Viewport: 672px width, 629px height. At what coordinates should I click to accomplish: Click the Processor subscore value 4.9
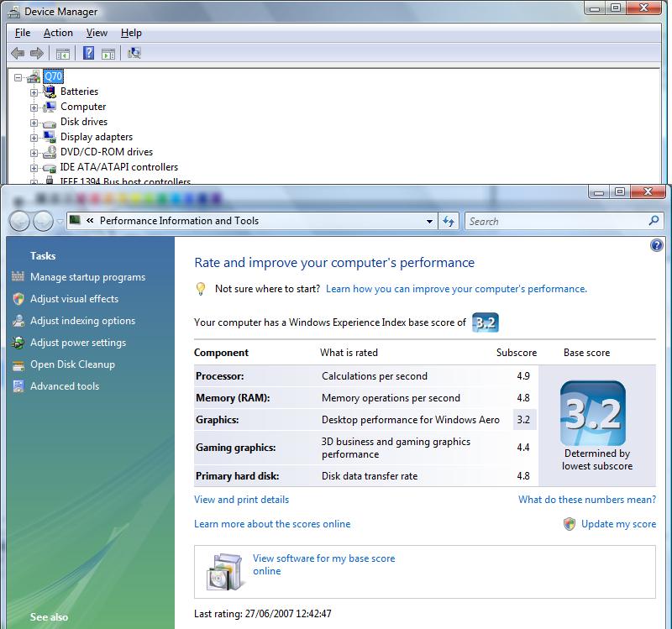[x=523, y=375]
